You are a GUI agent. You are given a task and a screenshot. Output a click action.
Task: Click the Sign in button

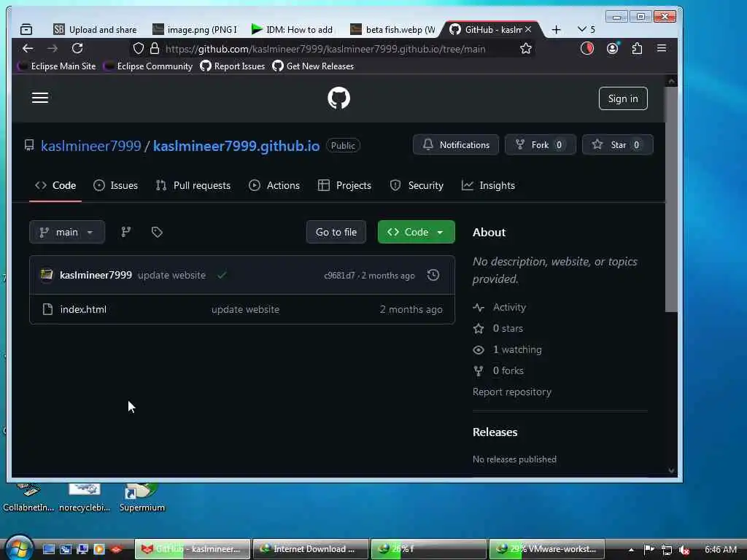point(623,98)
